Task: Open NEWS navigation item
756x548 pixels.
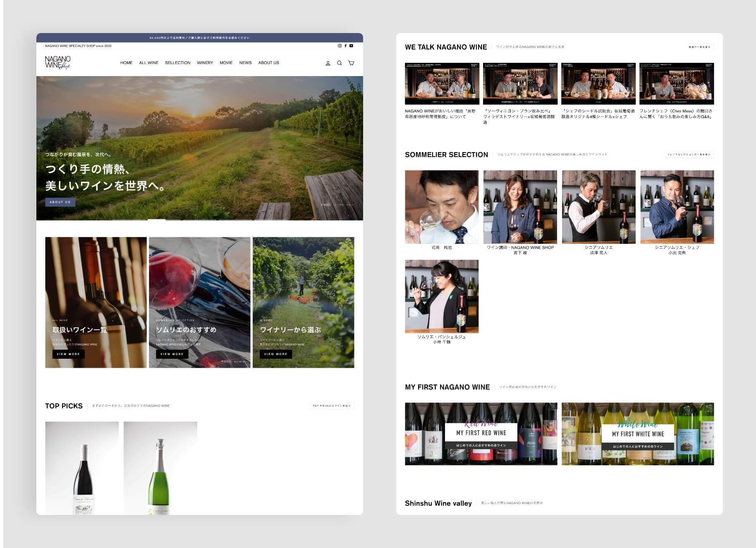Action: 246,63
